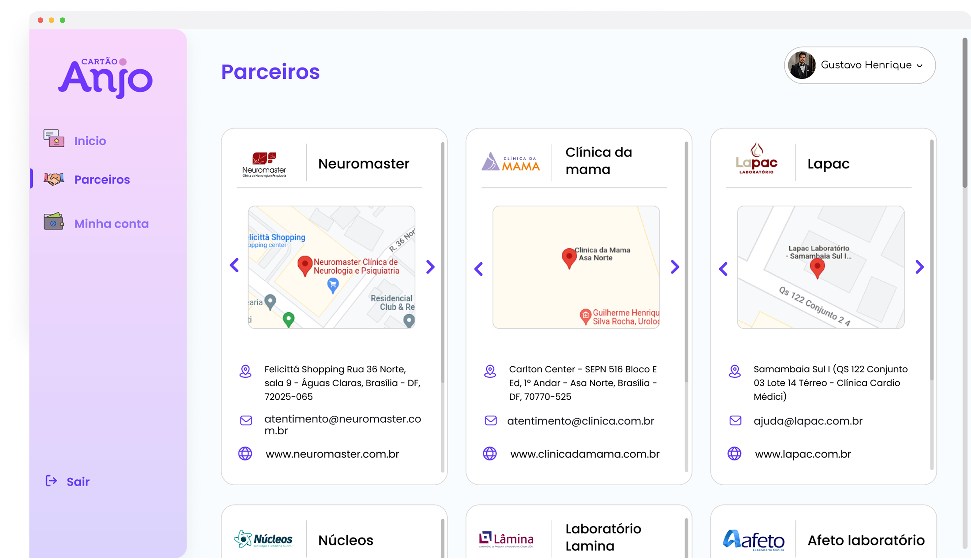Open the Gustavo Henrique user dropdown

[x=919, y=65]
